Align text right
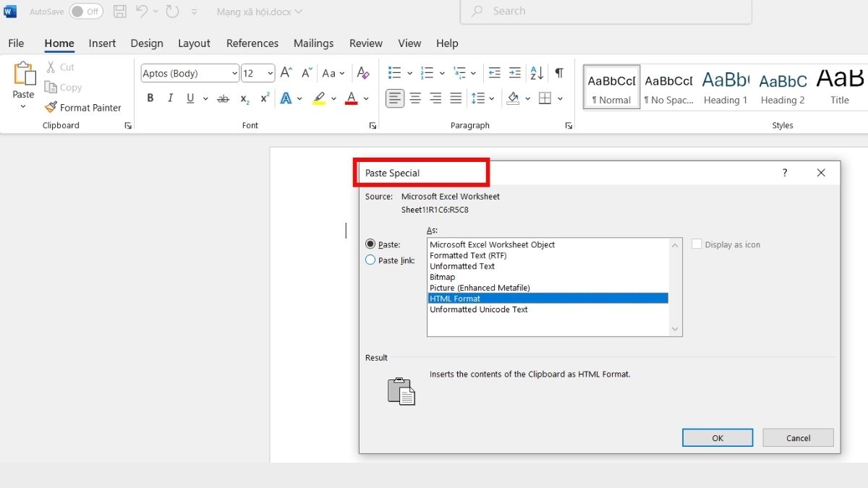This screenshot has height=488, width=868. click(x=435, y=98)
